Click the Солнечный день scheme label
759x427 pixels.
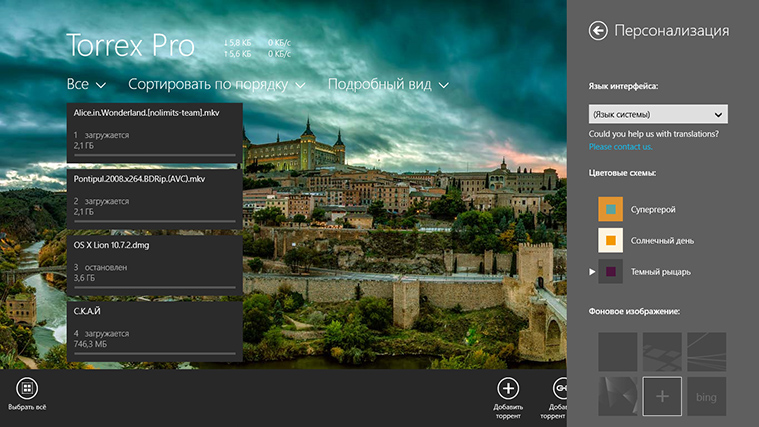click(662, 241)
